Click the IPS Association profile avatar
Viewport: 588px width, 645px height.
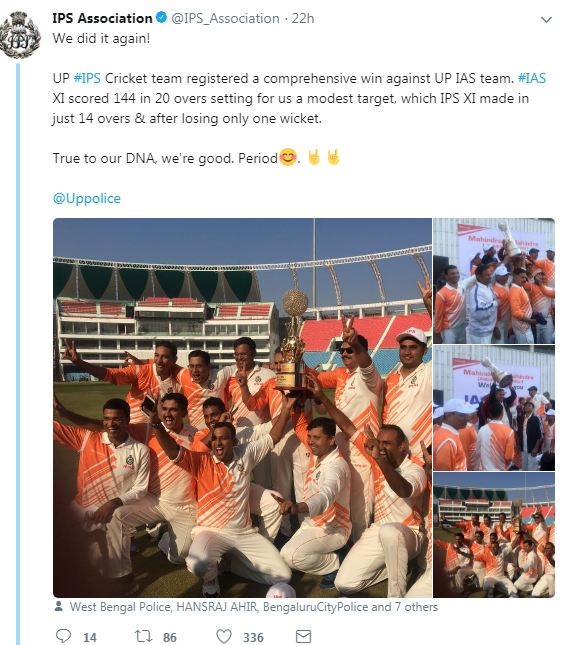pos(20,35)
